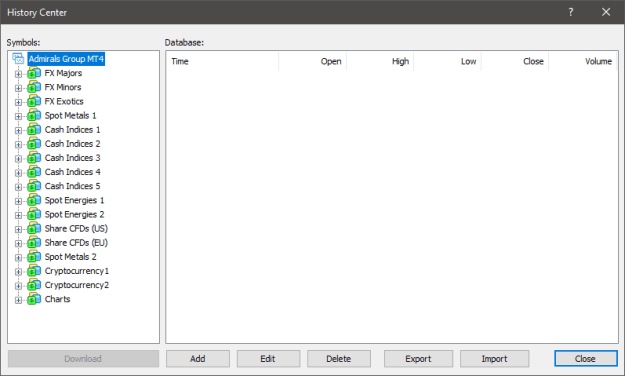625x376 pixels.
Task: Click the Close button at bottom right
Action: tap(586, 358)
